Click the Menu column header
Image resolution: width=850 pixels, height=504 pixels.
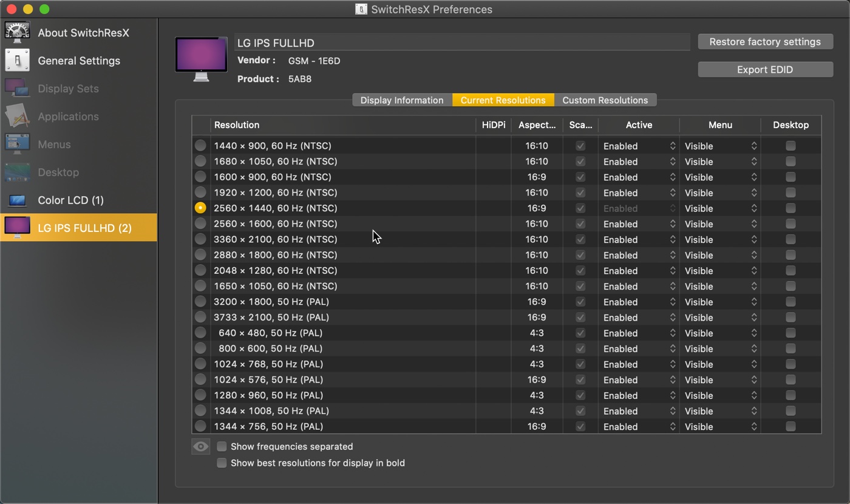point(720,125)
